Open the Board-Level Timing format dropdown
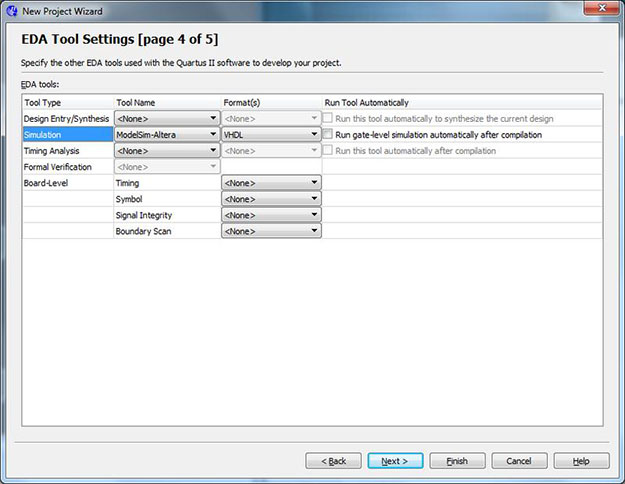Image resolution: width=625 pixels, height=484 pixels. click(270, 183)
